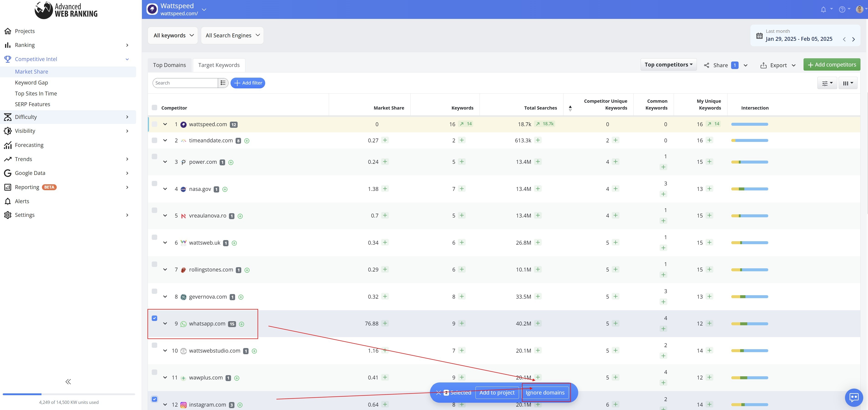868x410 pixels.
Task: Open Forecasting in sidebar
Action: click(x=29, y=145)
